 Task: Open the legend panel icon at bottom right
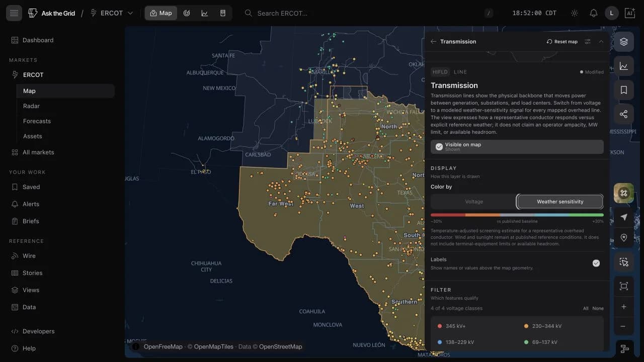click(625, 348)
